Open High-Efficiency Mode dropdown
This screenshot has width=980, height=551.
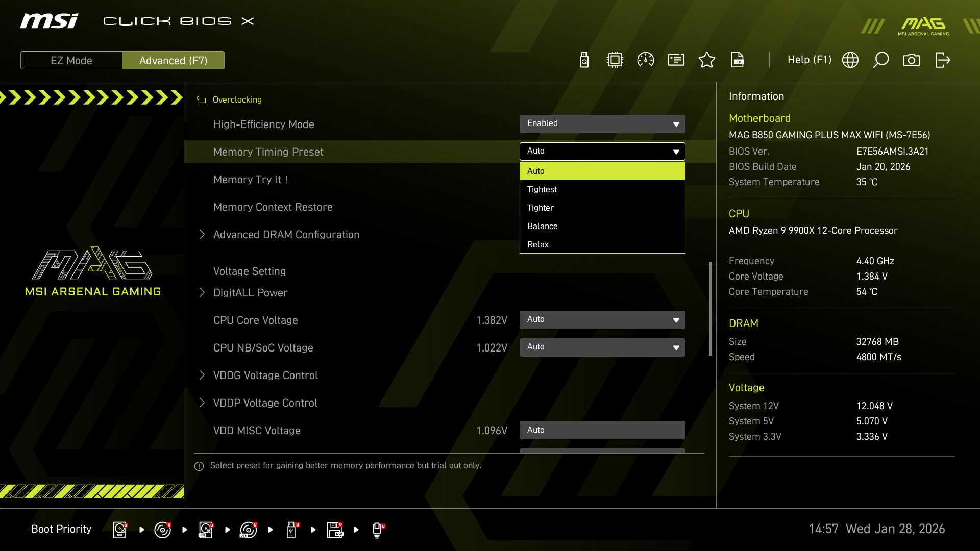click(602, 124)
